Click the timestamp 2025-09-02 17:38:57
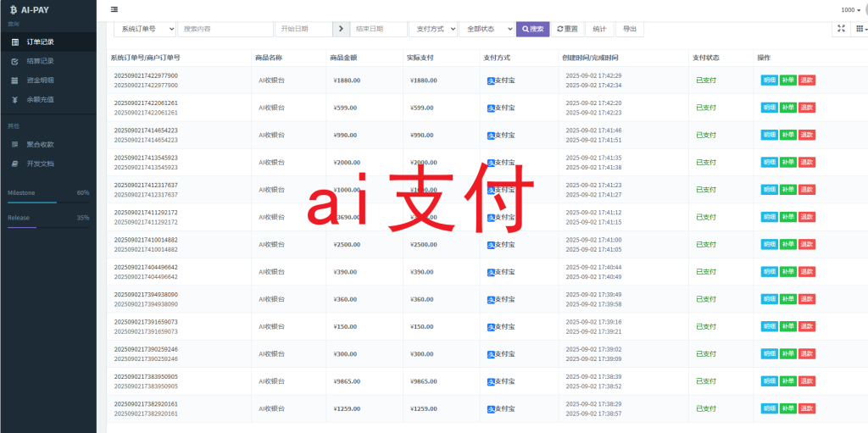This screenshot has height=433, width=868. point(593,414)
